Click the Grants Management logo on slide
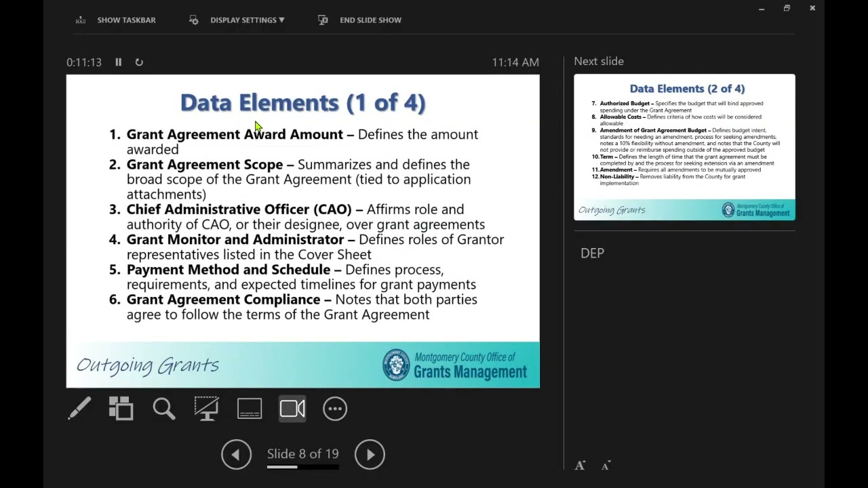Screen dimensions: 868x488 pyautogui.click(x=455, y=365)
